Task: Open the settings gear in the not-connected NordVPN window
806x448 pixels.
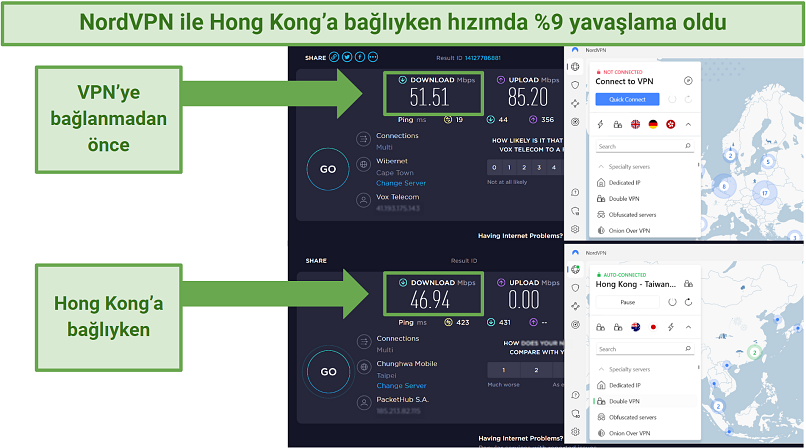Action: tap(575, 229)
